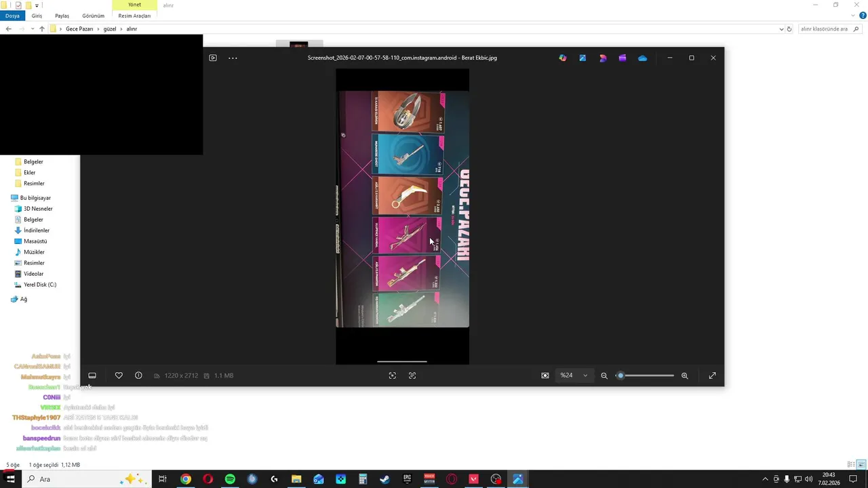The width and height of the screenshot is (868, 488).
Task: Open 3D Nesneler in sidebar
Action: point(38,209)
